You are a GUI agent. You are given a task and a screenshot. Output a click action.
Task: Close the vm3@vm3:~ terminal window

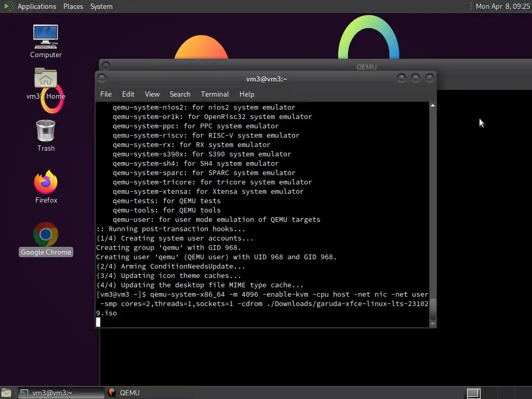coord(430,78)
